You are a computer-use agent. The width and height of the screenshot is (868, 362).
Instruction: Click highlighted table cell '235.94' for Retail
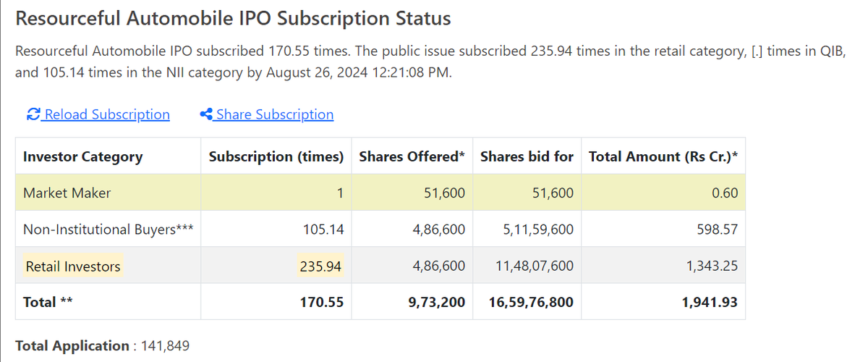click(321, 266)
